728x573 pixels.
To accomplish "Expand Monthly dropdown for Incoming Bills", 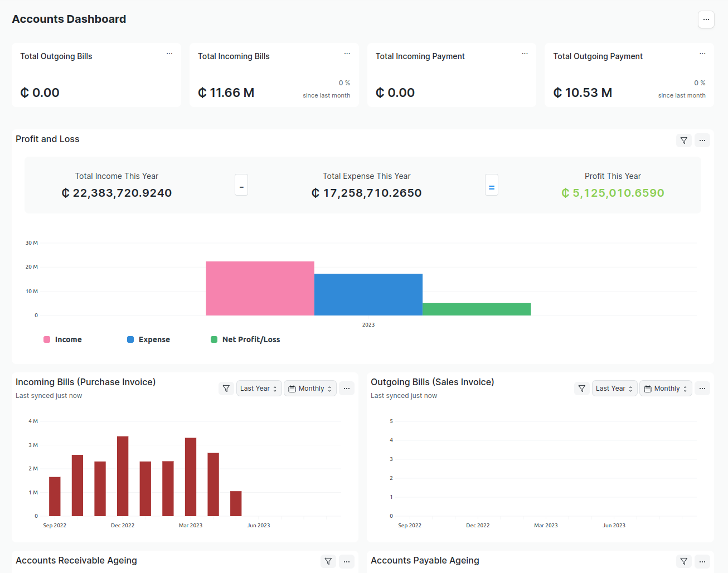I will tap(310, 389).
